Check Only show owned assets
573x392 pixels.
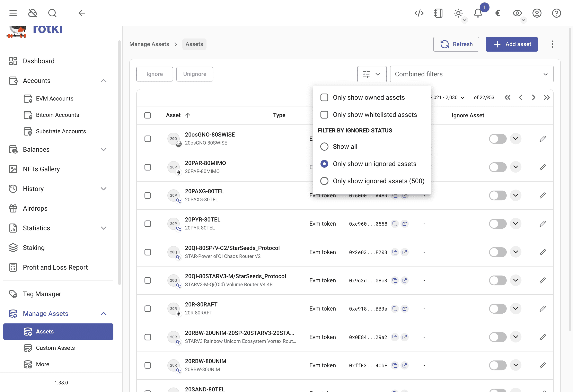click(x=324, y=97)
